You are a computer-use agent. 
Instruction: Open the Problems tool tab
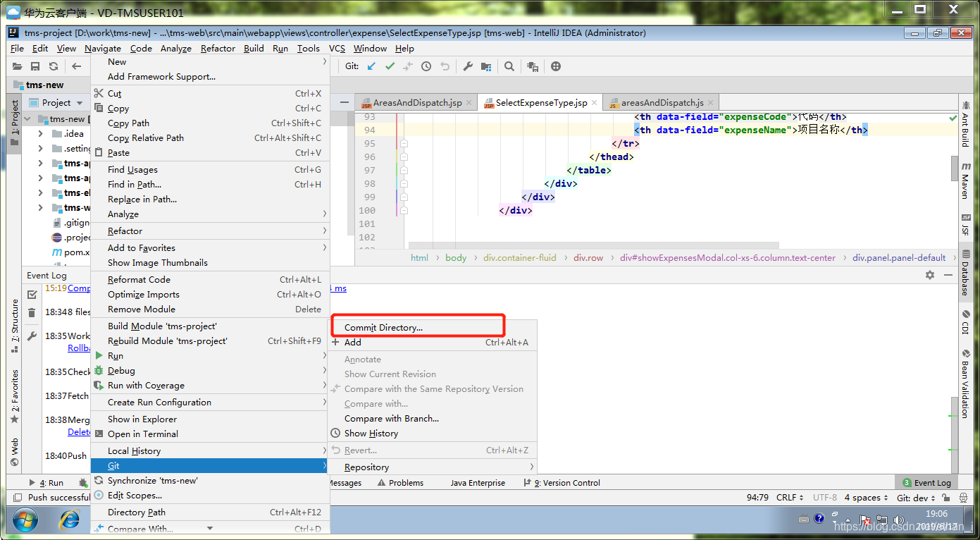coord(400,483)
